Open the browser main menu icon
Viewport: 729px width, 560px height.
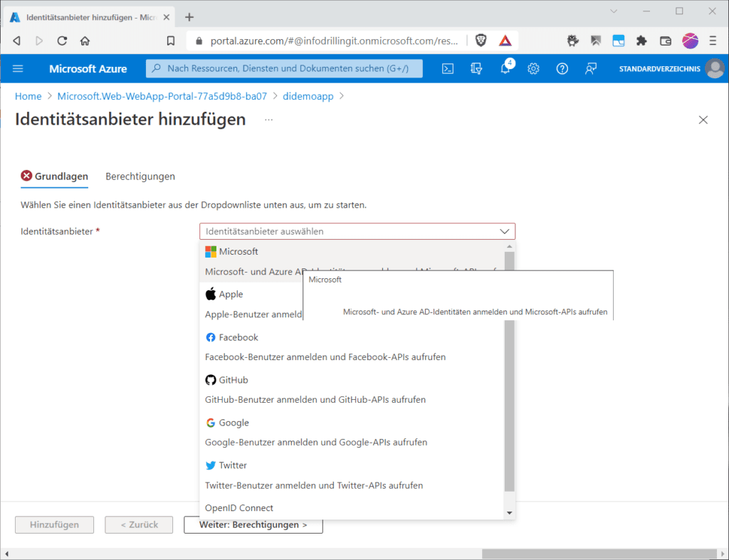pos(713,41)
